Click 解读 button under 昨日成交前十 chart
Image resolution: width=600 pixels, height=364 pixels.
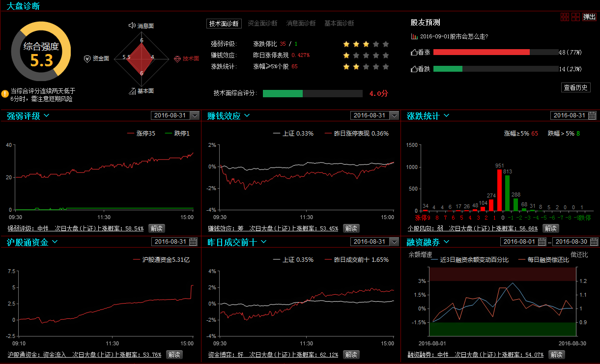tap(351, 355)
